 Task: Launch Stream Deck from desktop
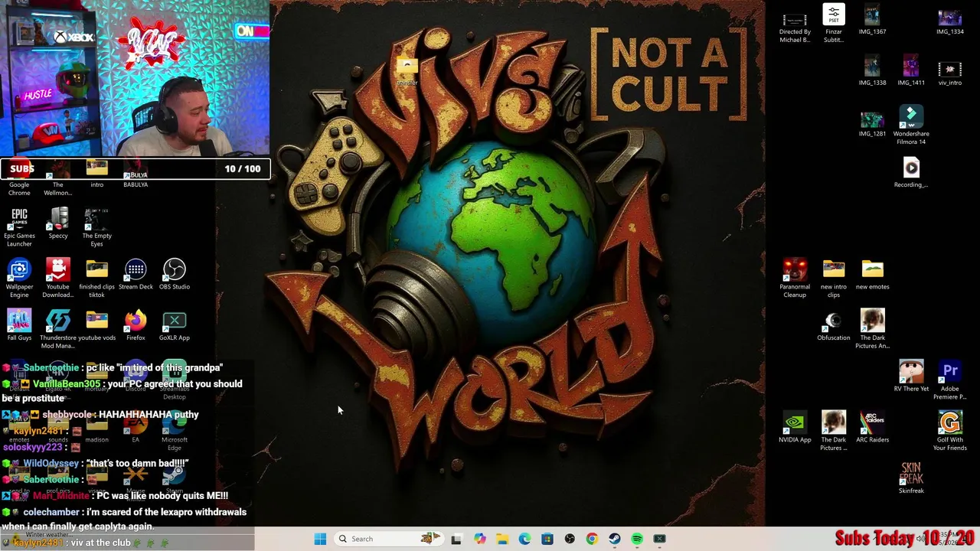(136, 274)
